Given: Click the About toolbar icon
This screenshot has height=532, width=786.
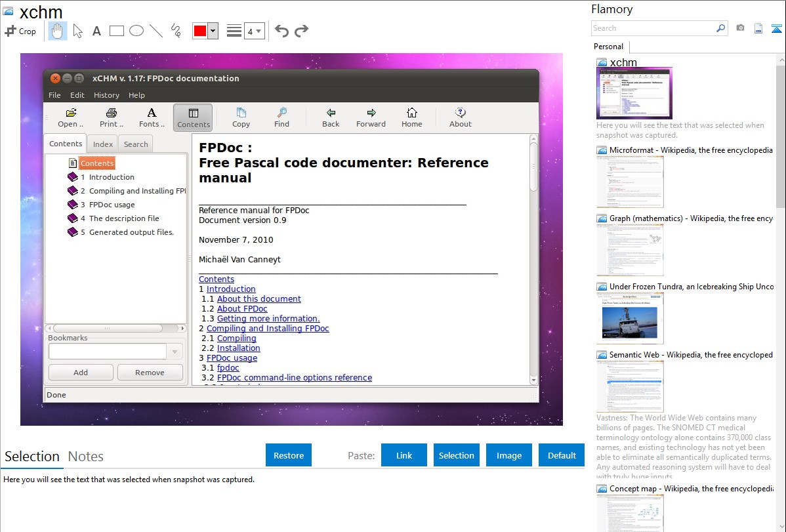Looking at the screenshot, I should click(460, 118).
